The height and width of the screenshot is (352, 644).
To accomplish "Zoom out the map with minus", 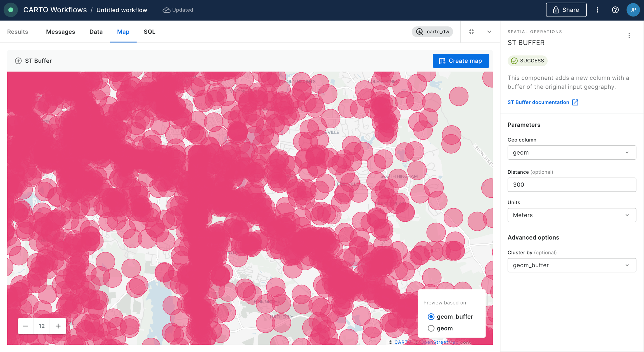I will (26, 326).
